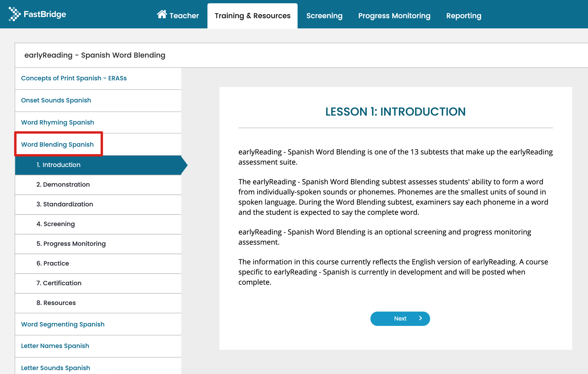Click the Next button
This screenshot has height=374, width=588.
coord(400,319)
